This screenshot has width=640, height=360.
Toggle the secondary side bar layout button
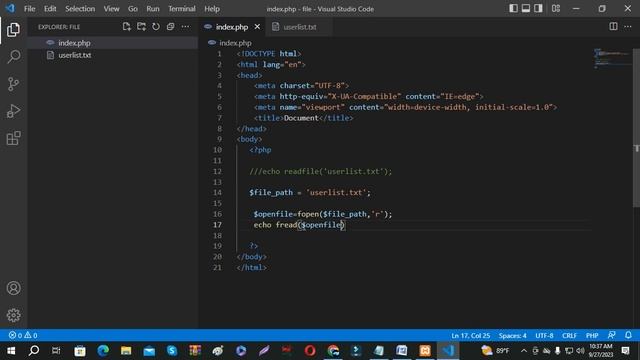pyautogui.click(x=538, y=8)
